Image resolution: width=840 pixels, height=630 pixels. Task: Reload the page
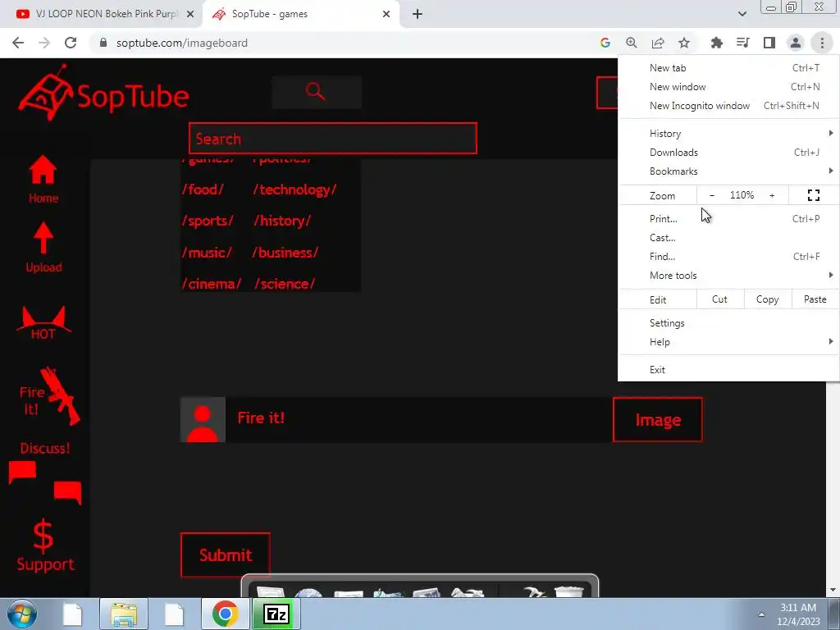click(x=71, y=43)
